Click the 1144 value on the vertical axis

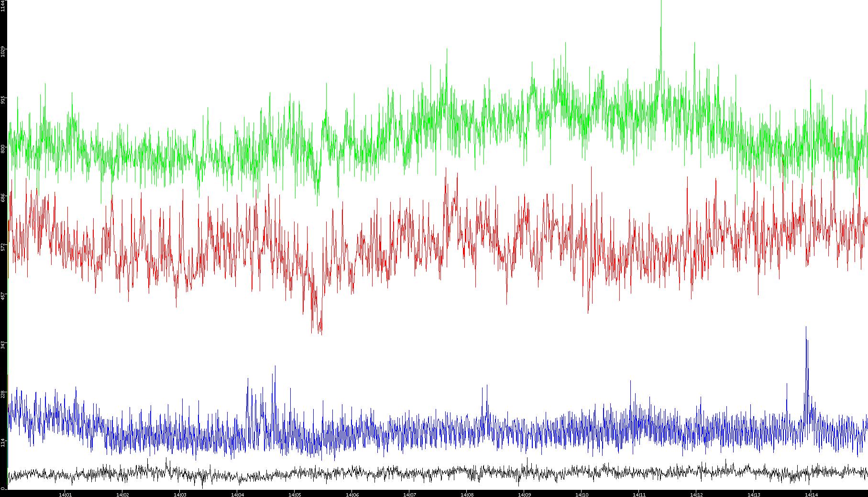point(3,6)
